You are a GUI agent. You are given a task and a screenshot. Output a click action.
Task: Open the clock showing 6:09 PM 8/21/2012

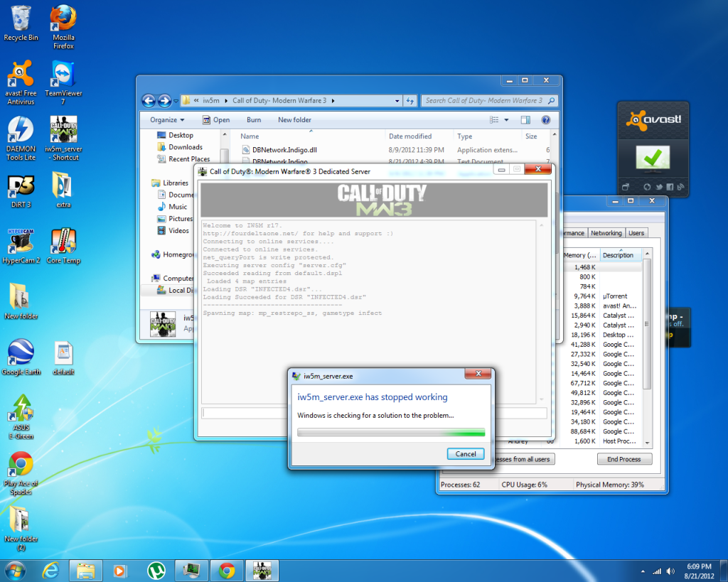[699, 571]
